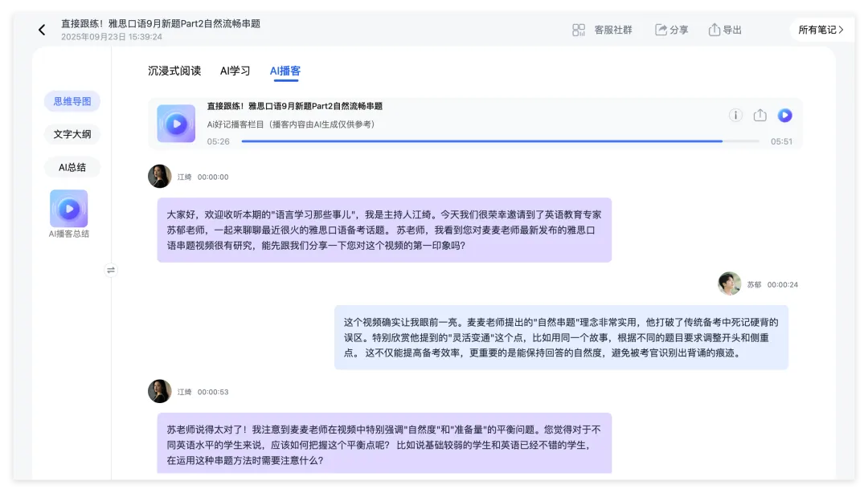The height and width of the screenshot is (493, 868).
Task: Open 思维导图 in the sidebar
Action: (72, 101)
